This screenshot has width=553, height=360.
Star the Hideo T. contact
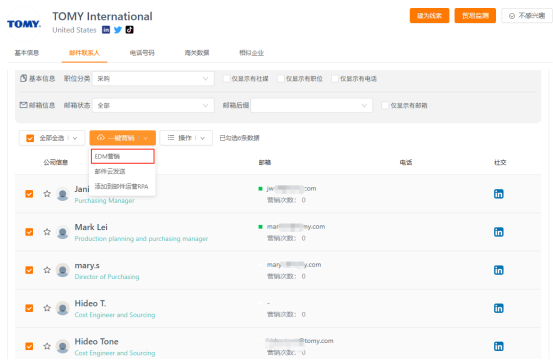pos(47,308)
